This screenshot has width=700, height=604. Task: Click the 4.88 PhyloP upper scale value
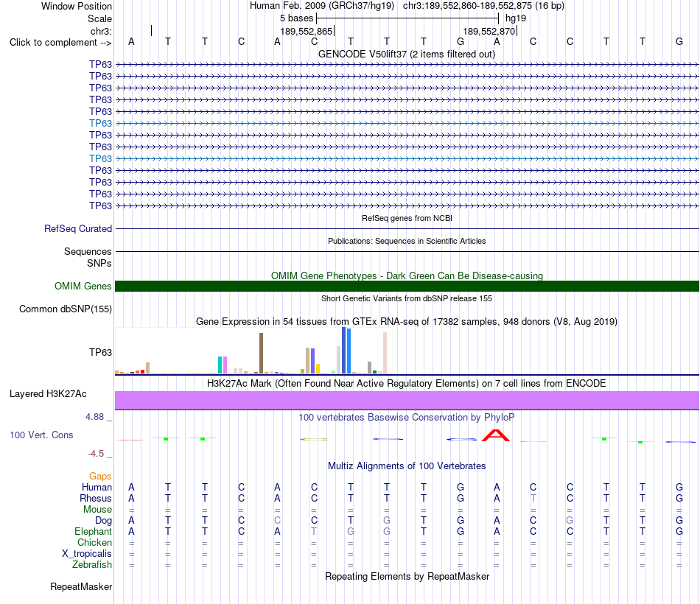[94, 417]
